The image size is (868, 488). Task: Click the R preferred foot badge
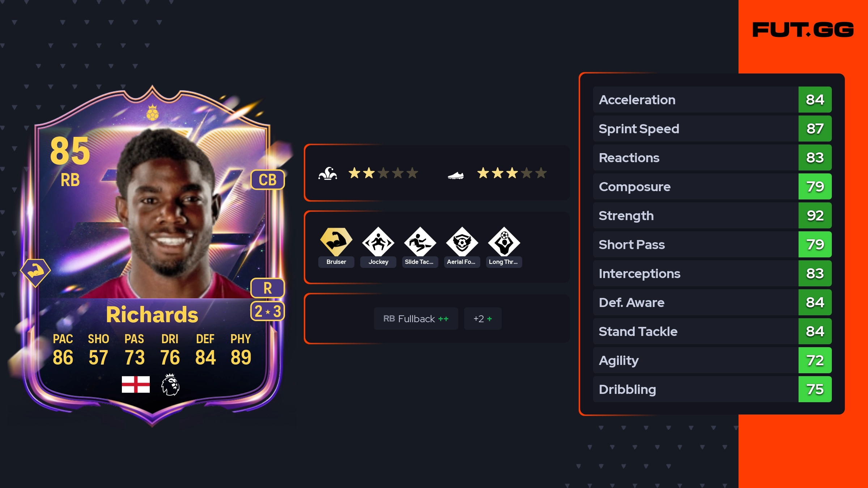coord(268,288)
